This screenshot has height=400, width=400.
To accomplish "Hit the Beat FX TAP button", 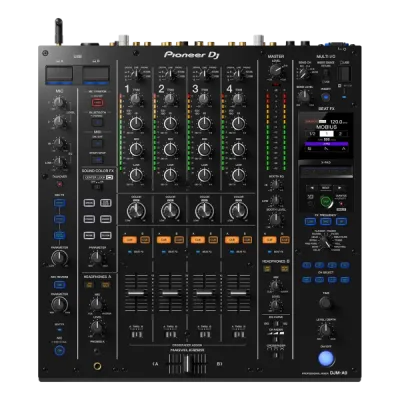I will [325, 302].
